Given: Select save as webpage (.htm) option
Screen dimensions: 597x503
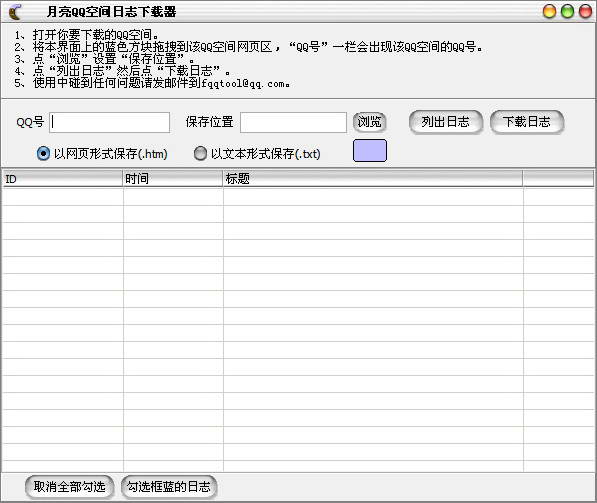Looking at the screenshot, I should [x=43, y=153].
